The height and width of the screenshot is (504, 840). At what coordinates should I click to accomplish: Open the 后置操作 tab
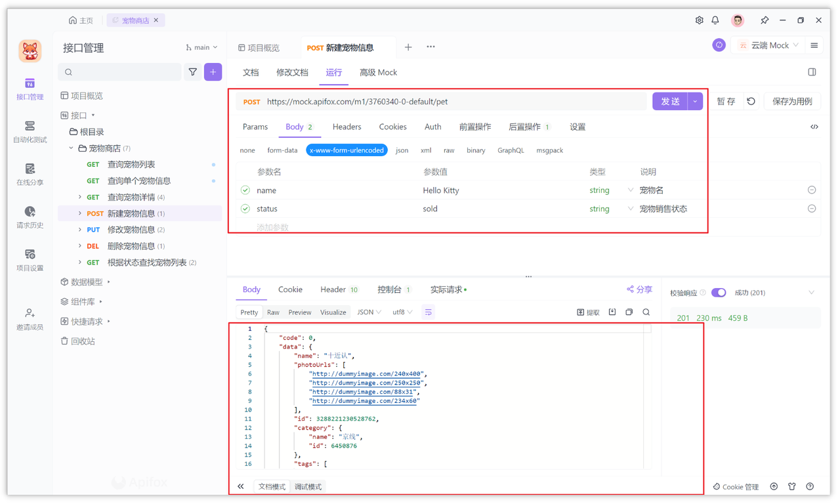529,127
